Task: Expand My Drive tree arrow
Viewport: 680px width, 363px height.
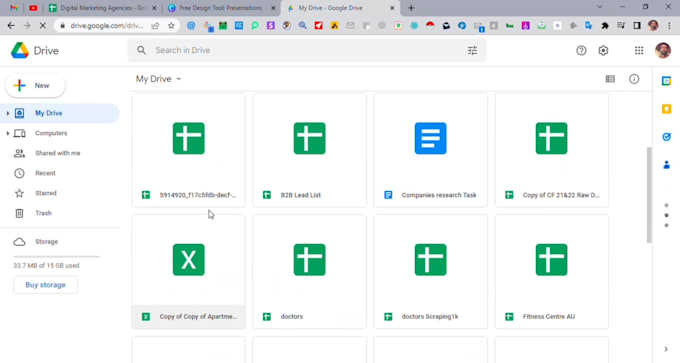Action: coord(7,113)
